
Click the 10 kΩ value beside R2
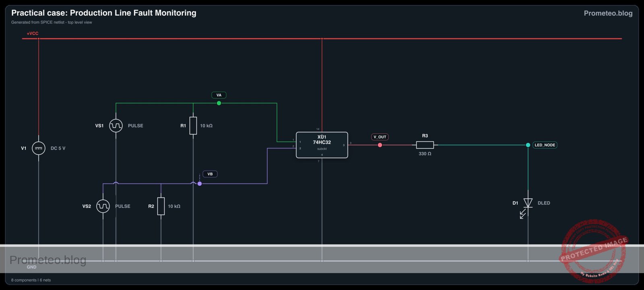[x=174, y=206]
